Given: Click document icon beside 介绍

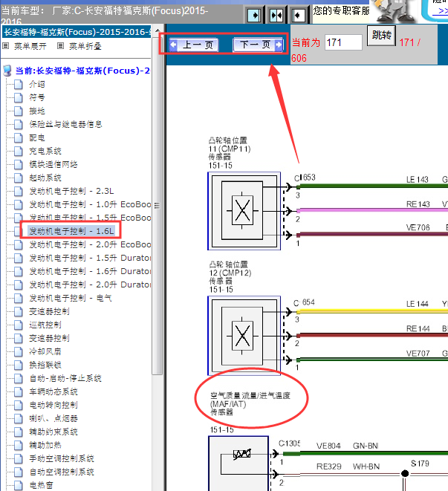Looking at the screenshot, I should pos(19,84).
